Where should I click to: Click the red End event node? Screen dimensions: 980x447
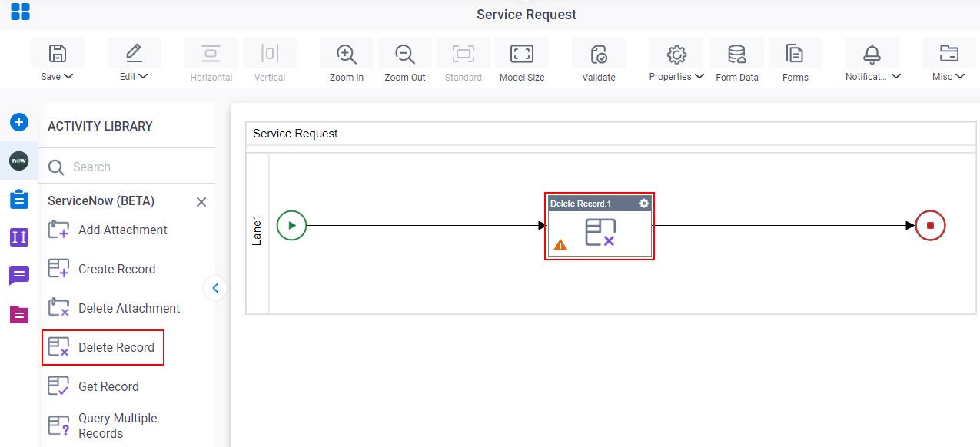930,226
